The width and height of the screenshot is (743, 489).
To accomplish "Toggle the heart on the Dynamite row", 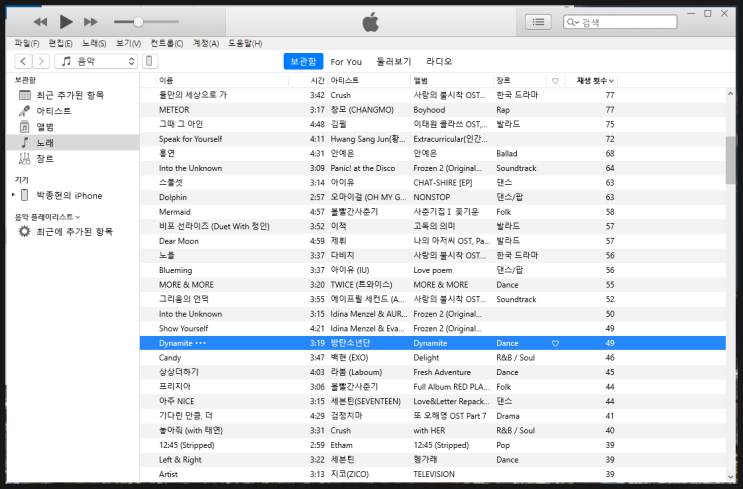I will [555, 343].
